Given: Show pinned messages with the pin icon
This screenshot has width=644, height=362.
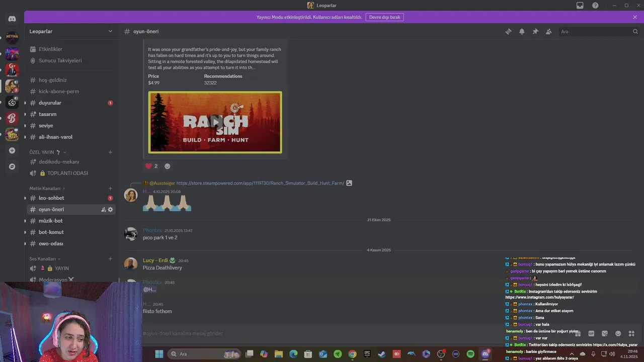Looking at the screenshot, I should (x=535, y=31).
